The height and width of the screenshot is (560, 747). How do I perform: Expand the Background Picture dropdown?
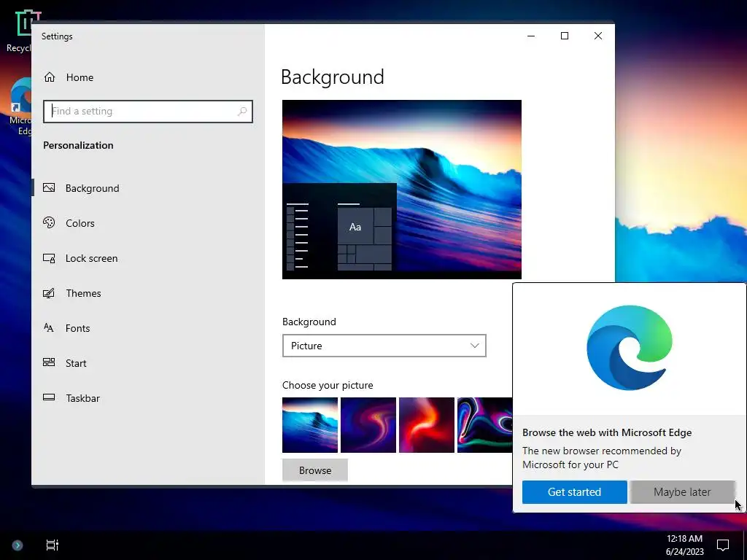pos(384,346)
